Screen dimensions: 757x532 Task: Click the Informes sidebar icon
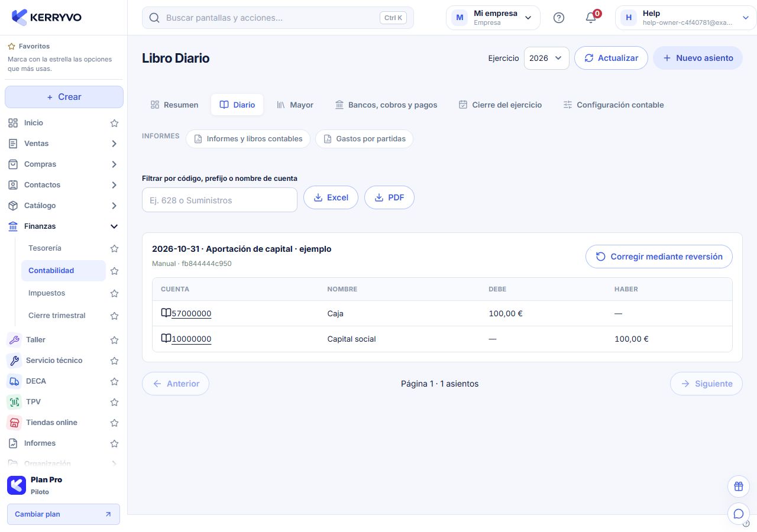tap(13, 443)
